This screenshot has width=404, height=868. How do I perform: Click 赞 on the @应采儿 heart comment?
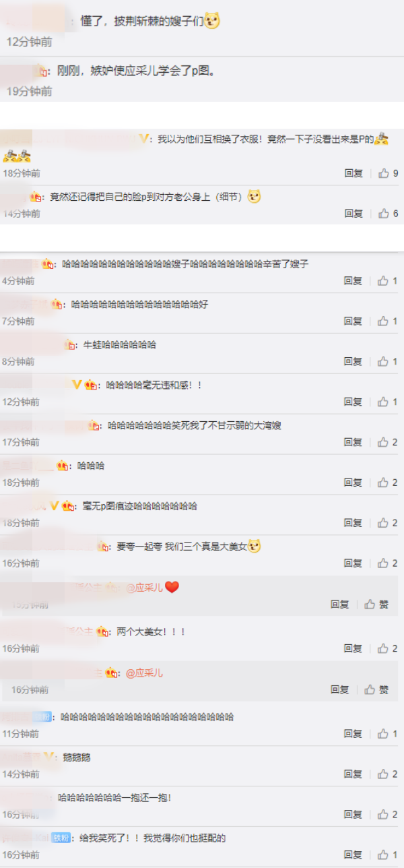pos(376,604)
